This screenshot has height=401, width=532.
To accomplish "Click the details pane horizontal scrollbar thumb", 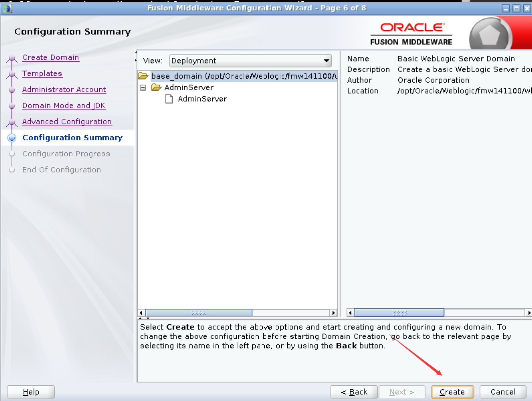I will 399,313.
